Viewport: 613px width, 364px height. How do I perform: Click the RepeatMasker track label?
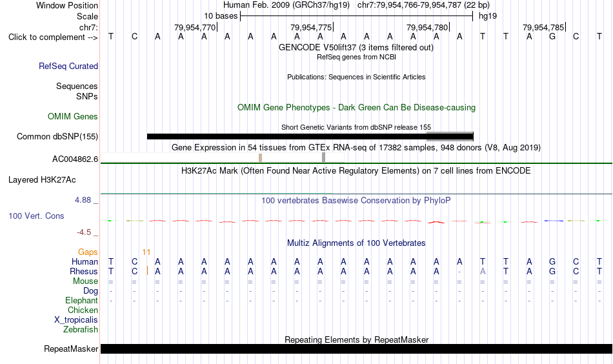pos(71,349)
